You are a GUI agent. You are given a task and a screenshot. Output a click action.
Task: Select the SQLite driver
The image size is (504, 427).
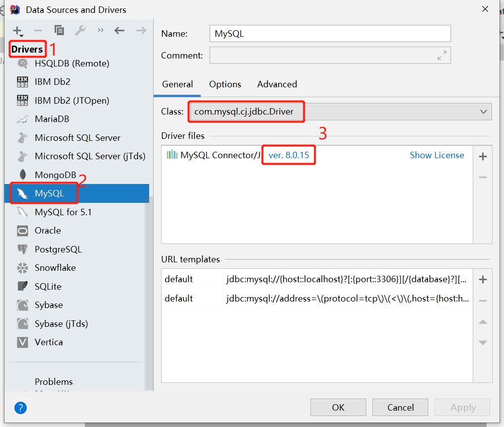(77, 286)
